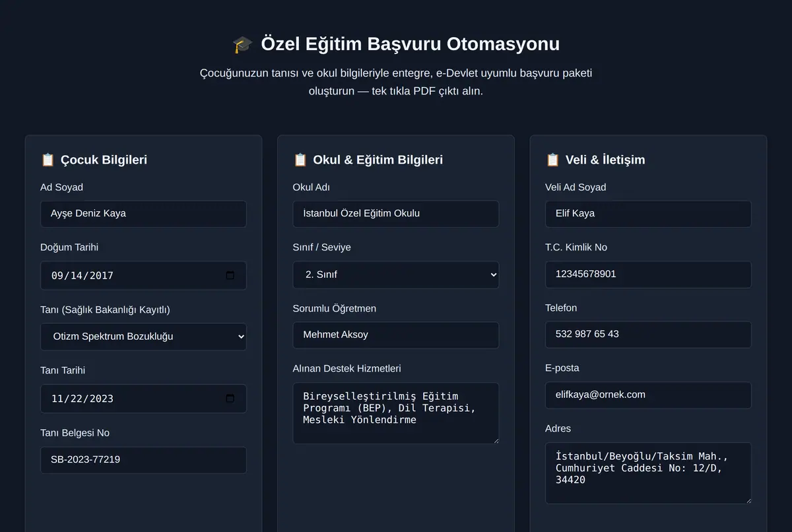Screen dimensions: 792x532
Task: Click the Telefon label
Action: point(561,308)
